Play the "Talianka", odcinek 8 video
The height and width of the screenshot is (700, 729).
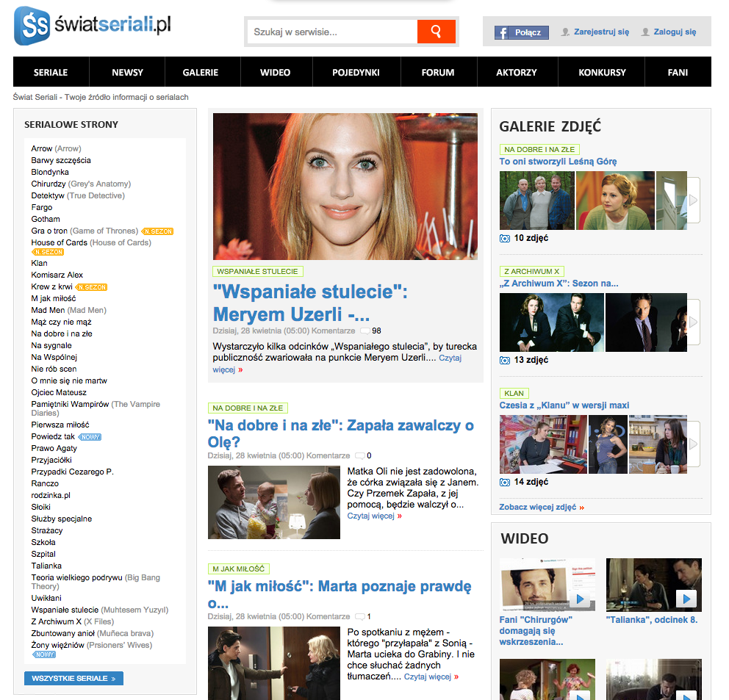[x=686, y=599]
